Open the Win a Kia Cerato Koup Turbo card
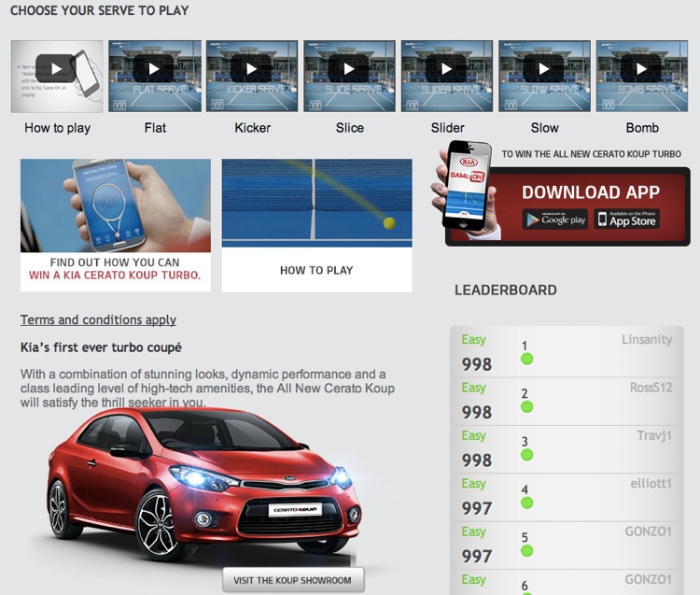 pos(116,225)
